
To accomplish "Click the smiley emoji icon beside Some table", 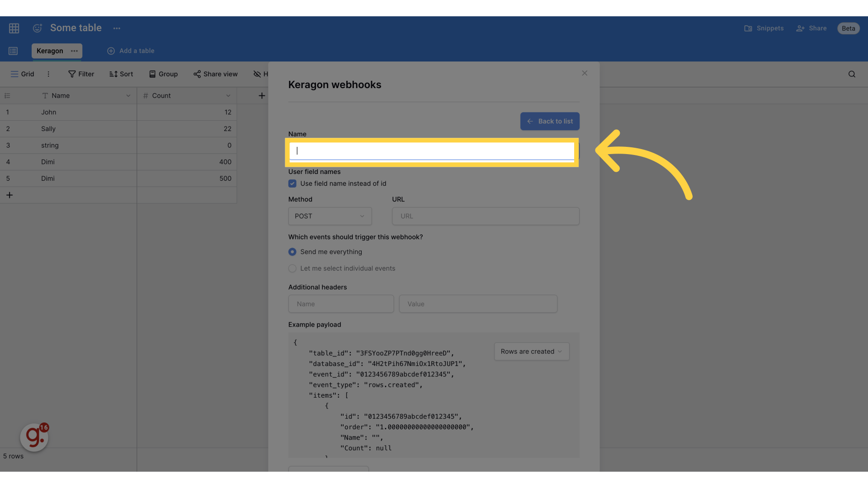I will (x=38, y=28).
